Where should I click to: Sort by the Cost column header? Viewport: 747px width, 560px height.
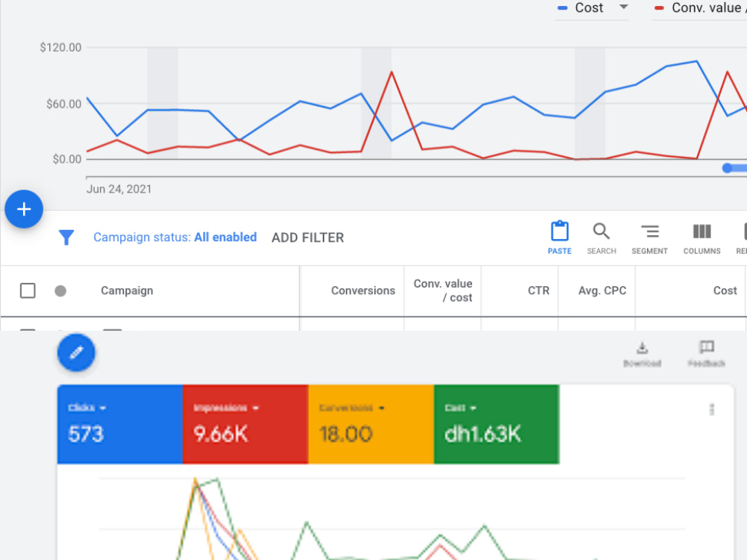click(725, 290)
